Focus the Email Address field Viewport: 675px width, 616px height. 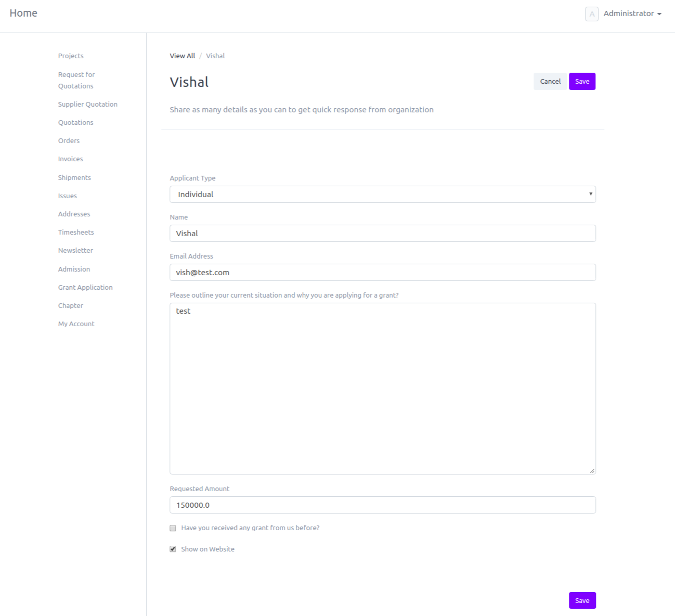pos(382,273)
